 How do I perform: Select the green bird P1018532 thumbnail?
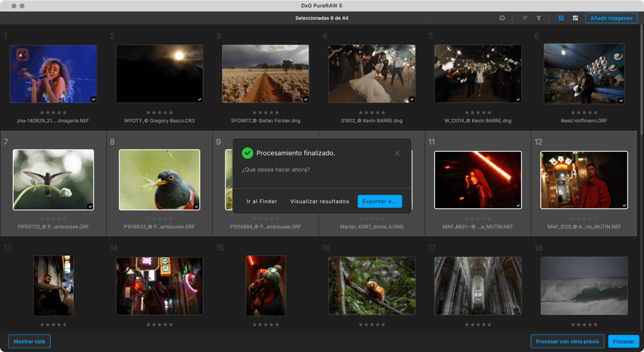(x=159, y=180)
